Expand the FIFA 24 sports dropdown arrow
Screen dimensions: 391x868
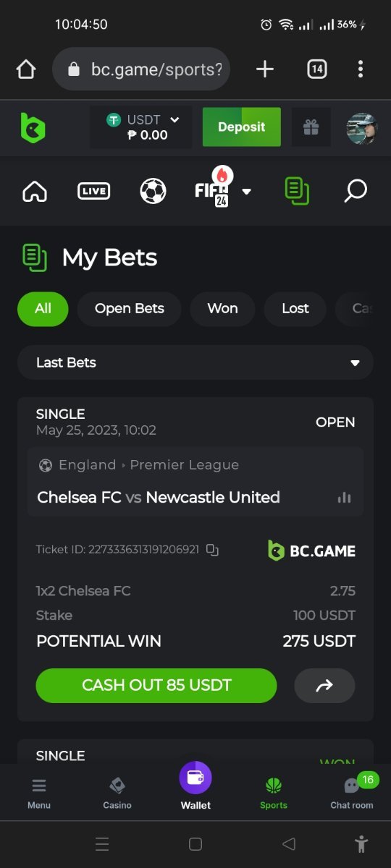tap(247, 192)
